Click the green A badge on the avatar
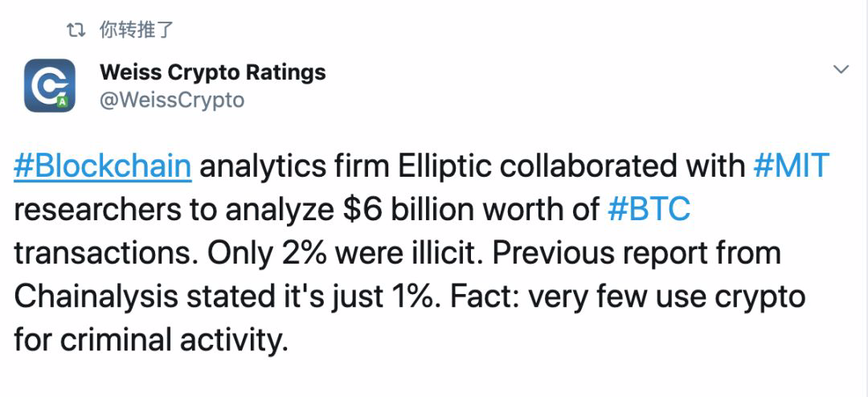868x397 pixels. pyautogui.click(x=63, y=102)
